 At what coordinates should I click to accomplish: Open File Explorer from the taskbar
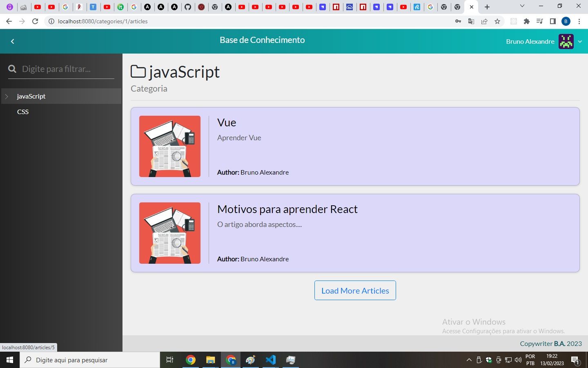210,360
